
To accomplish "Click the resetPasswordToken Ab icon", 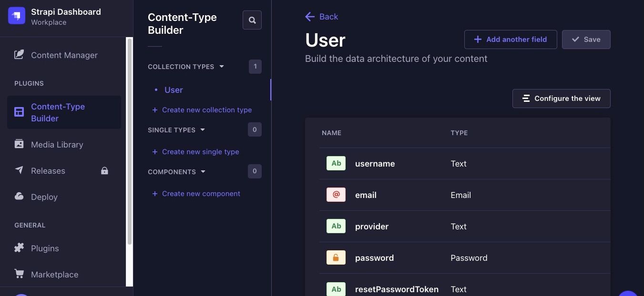I will [336, 289].
